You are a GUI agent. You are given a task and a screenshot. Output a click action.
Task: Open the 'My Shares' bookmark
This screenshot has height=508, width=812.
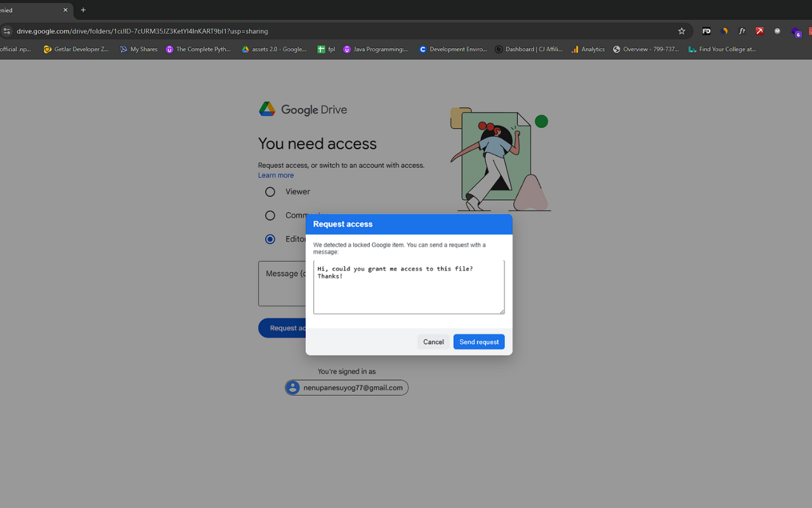pos(138,50)
